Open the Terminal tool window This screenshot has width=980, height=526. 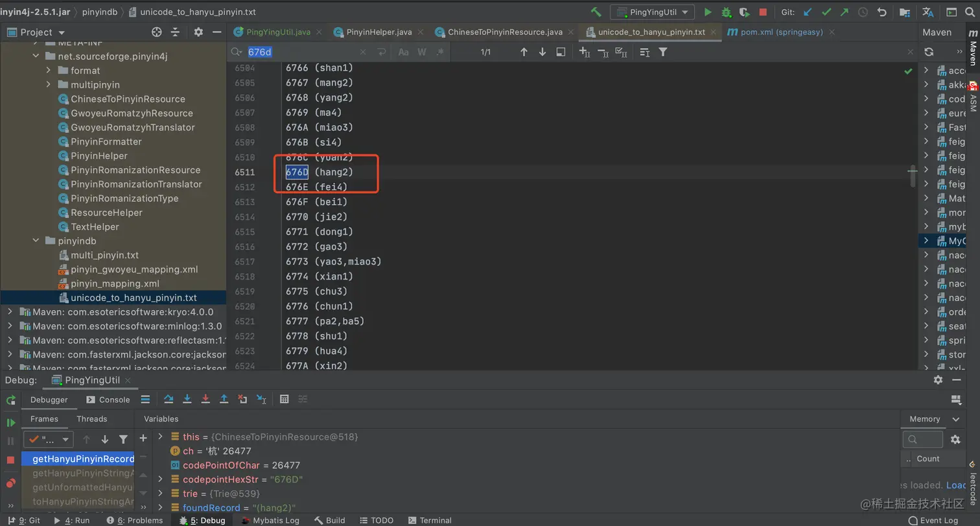point(430,520)
